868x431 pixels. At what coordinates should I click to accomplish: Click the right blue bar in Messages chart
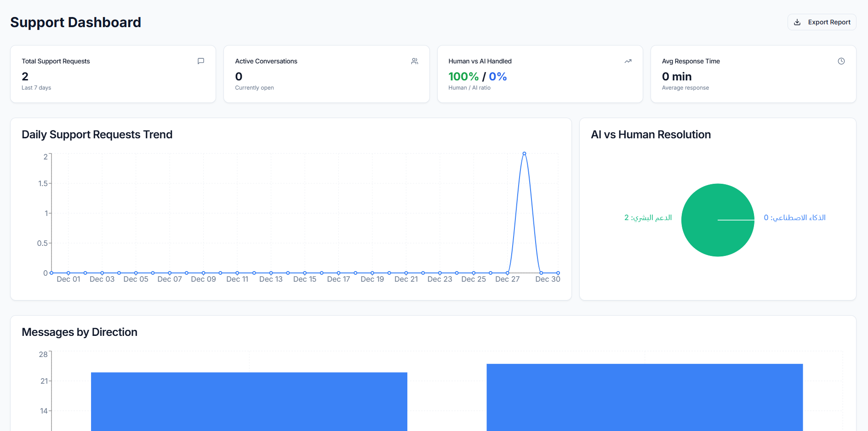[644, 397]
